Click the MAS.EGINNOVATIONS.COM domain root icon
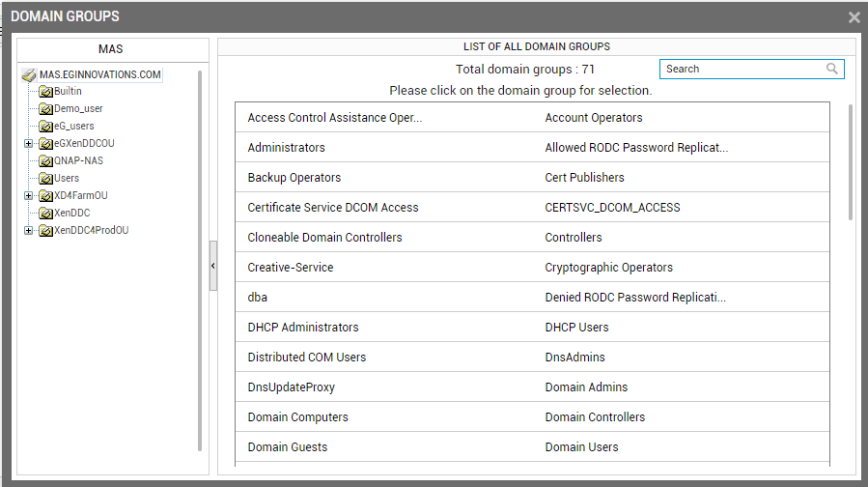Image resolution: width=868 pixels, height=487 pixels. coord(29,74)
